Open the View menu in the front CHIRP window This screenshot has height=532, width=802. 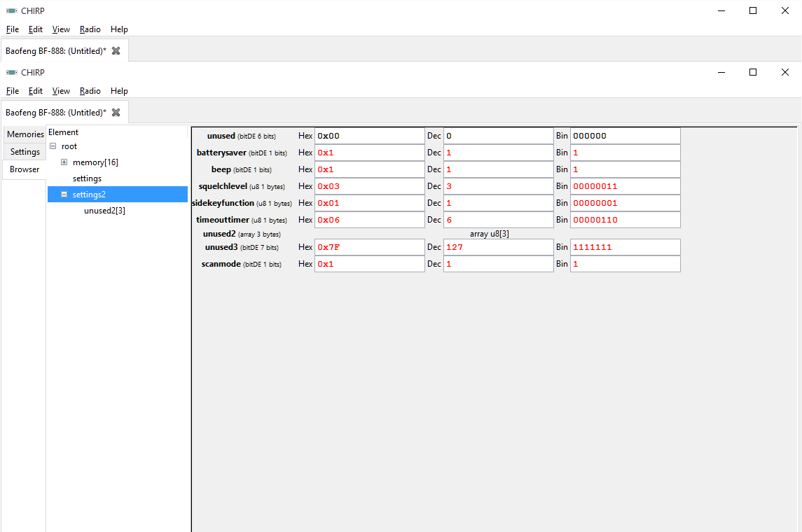pyautogui.click(x=61, y=91)
